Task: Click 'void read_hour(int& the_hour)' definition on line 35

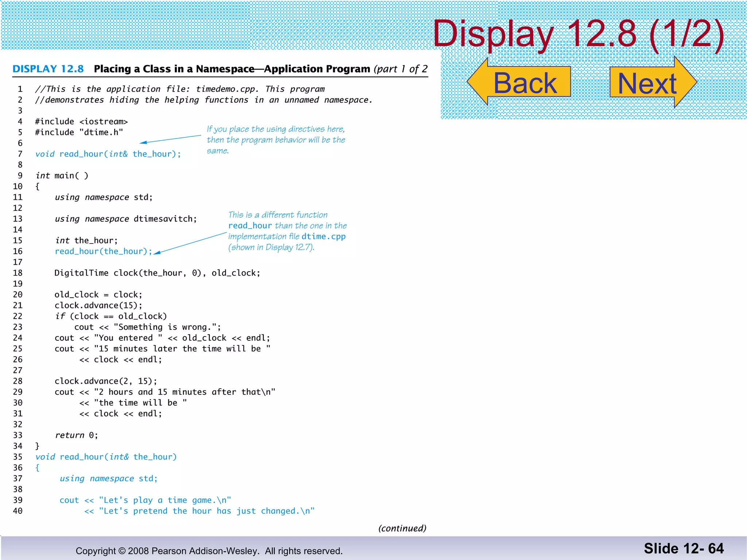Action: (x=106, y=457)
